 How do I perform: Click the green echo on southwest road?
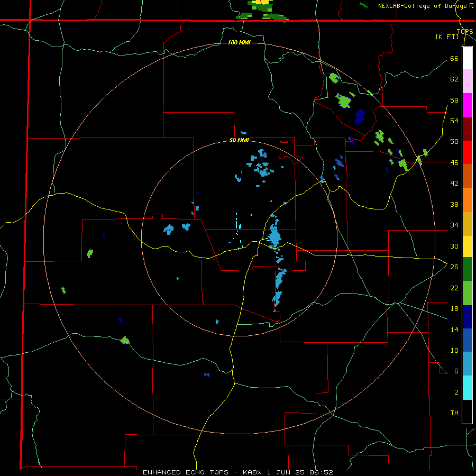[125, 340]
